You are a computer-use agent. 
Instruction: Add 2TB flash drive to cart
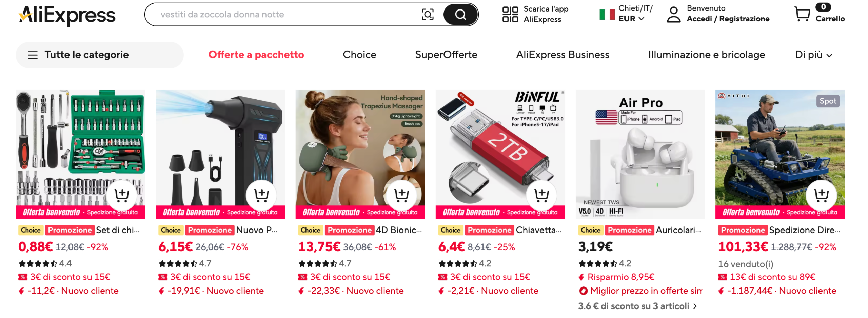click(541, 195)
